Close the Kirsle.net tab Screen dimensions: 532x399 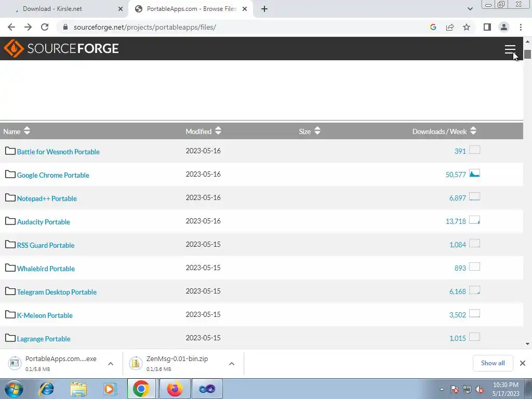121,9
